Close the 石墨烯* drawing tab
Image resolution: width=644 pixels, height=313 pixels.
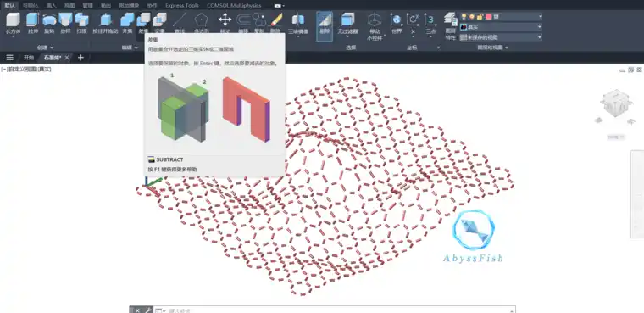pos(67,58)
